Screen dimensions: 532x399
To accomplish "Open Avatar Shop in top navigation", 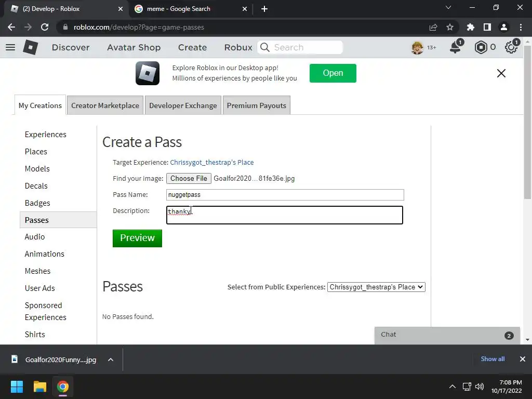I will click(x=134, y=47).
